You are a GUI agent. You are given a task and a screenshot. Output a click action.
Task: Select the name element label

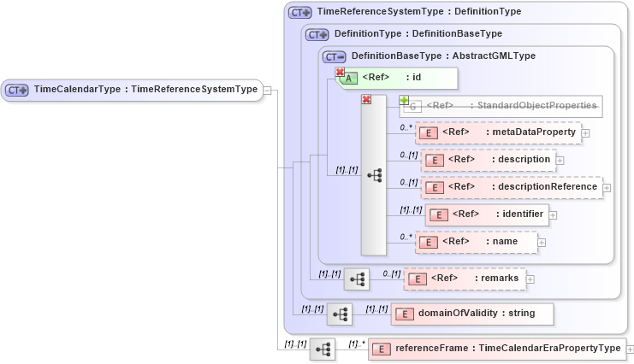click(480, 242)
